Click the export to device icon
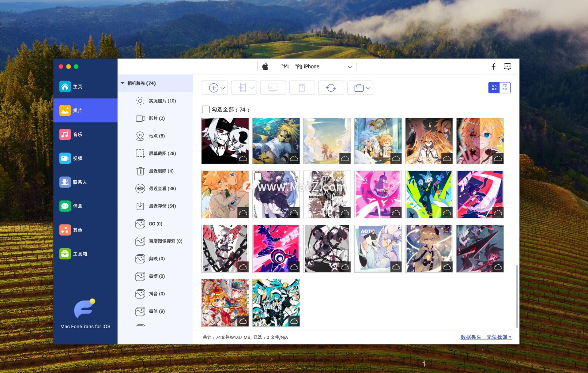Screen dimensions: 588x373 coord(242,88)
